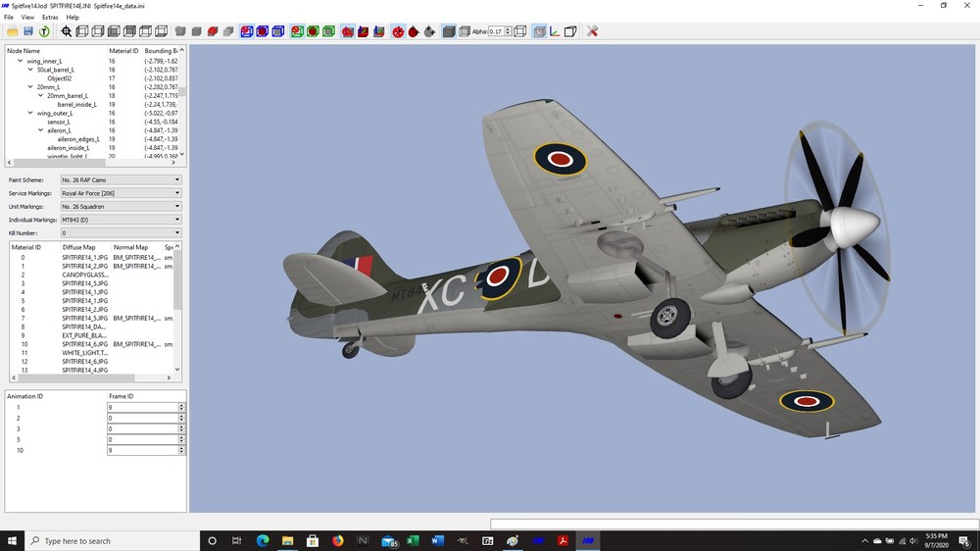Click the Alpha spinner arrows
The width and height of the screenshot is (980, 551).
(x=508, y=31)
